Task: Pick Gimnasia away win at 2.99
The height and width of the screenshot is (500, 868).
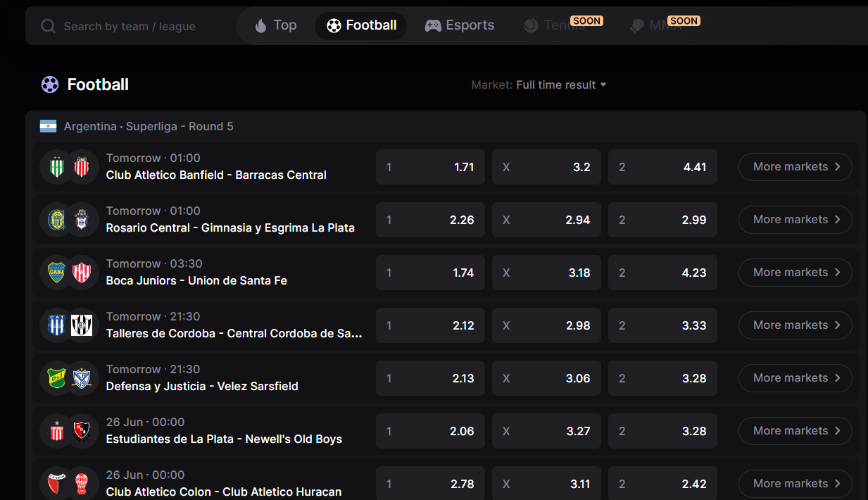Action: click(662, 220)
